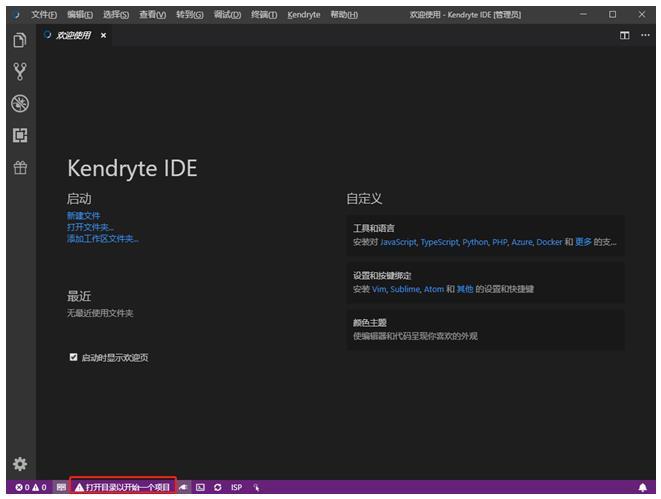Click the Azure link
The image size is (661, 499).
tap(522, 242)
